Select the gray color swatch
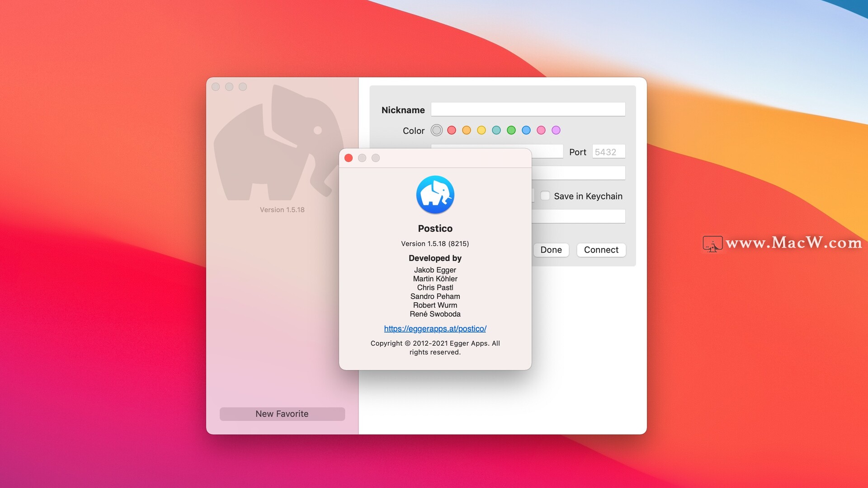This screenshot has height=488, width=868. (x=436, y=131)
